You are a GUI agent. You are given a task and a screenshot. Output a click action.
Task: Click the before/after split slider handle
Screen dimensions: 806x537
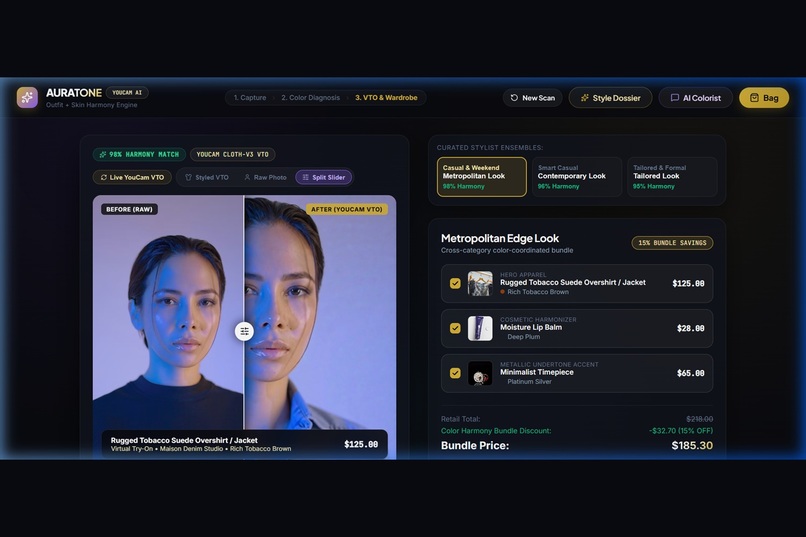coord(244,331)
